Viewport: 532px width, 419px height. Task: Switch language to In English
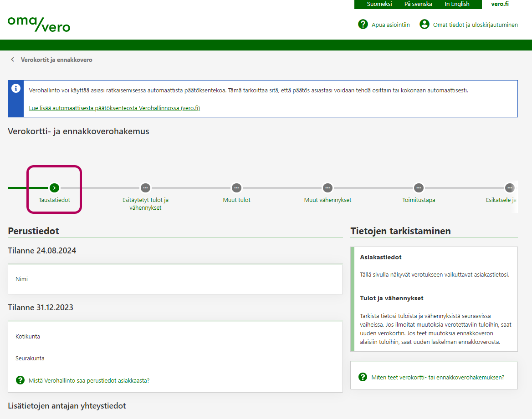click(x=457, y=4)
